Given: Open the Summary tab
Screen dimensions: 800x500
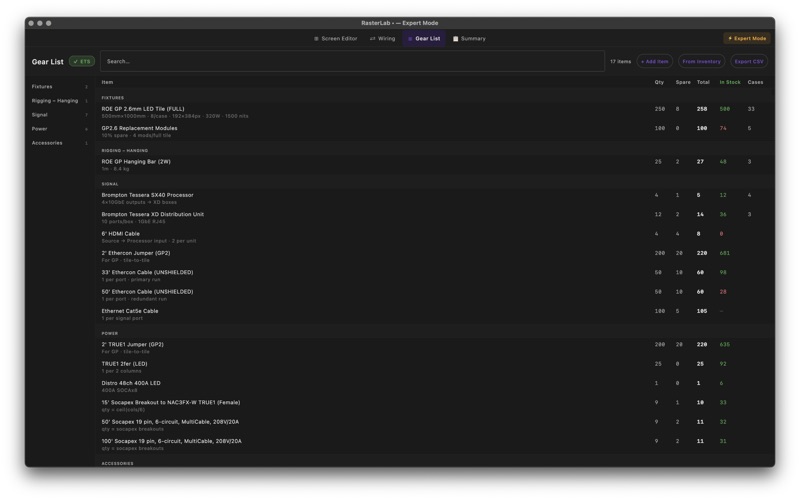Looking at the screenshot, I should (469, 39).
